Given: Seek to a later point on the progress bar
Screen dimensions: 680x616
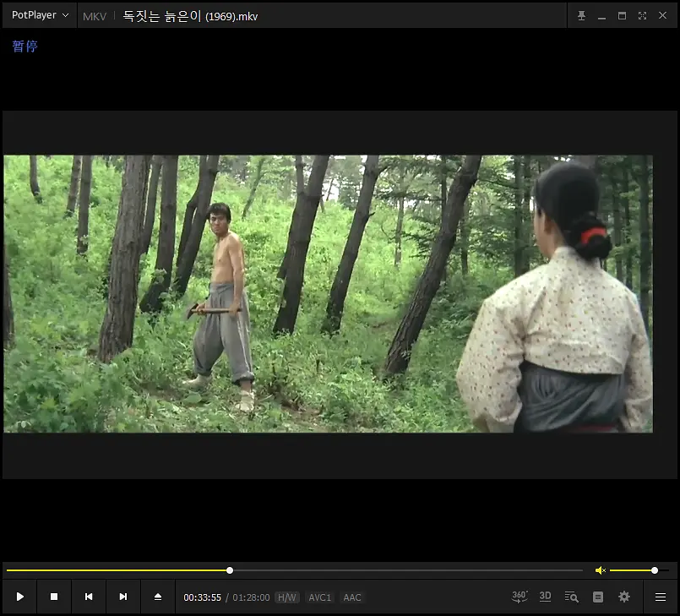Looking at the screenshot, I should click(x=408, y=570).
